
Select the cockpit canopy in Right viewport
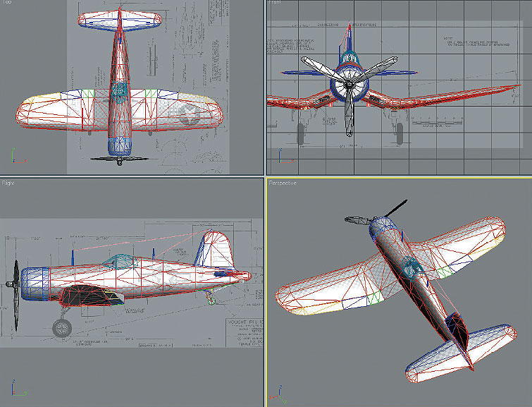point(118,262)
